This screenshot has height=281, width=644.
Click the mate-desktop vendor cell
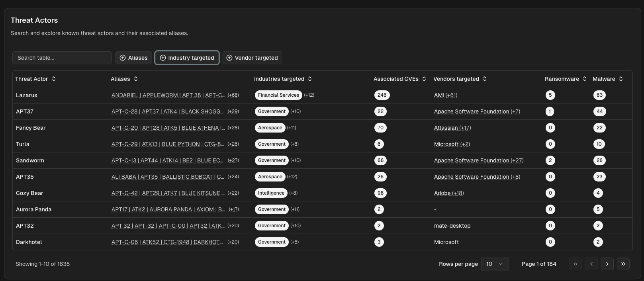point(452,226)
